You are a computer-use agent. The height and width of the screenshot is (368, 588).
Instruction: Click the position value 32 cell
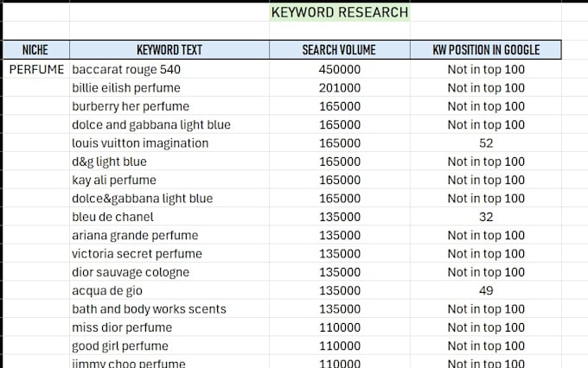pyautogui.click(x=486, y=217)
